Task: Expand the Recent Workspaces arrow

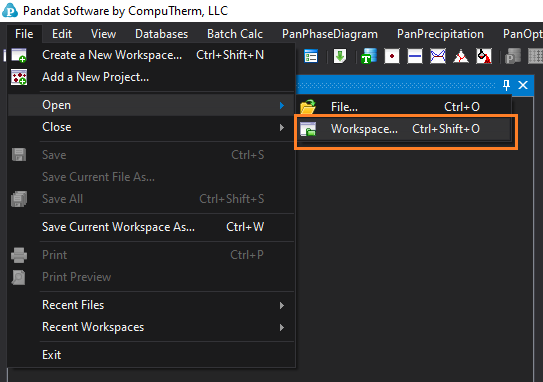Action: pyautogui.click(x=282, y=328)
